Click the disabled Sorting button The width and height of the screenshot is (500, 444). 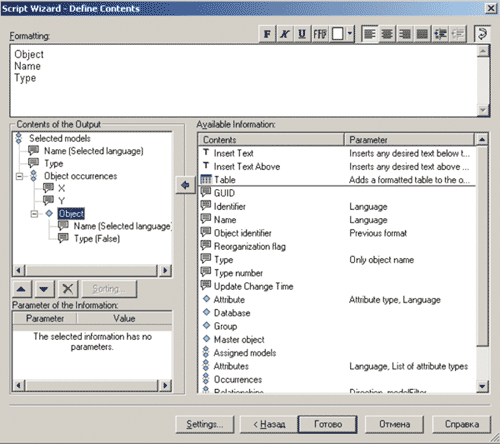point(109,289)
